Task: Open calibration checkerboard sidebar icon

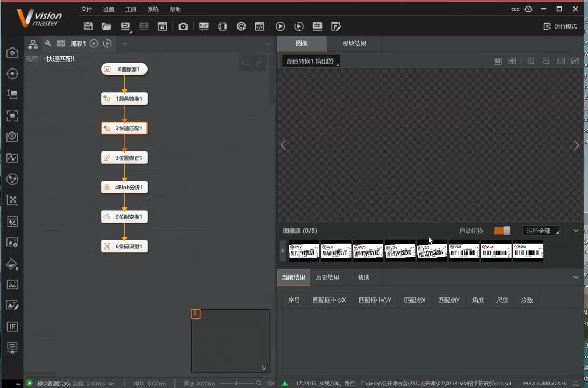Action: [12, 200]
